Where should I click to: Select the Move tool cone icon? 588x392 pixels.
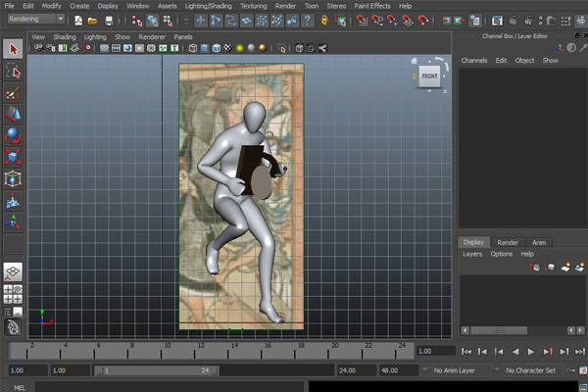pos(13,114)
